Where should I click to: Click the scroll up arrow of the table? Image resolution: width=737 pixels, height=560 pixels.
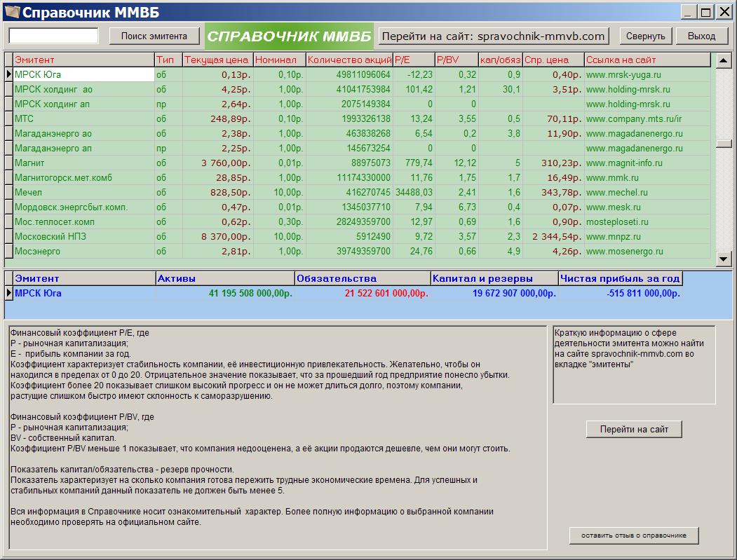point(724,60)
